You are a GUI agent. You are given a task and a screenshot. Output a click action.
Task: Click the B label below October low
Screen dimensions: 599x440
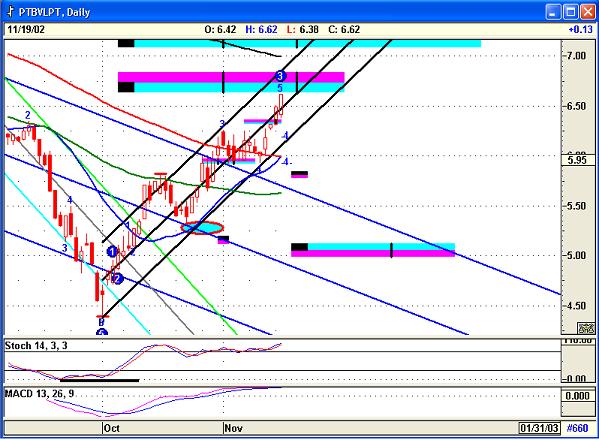pos(101,322)
